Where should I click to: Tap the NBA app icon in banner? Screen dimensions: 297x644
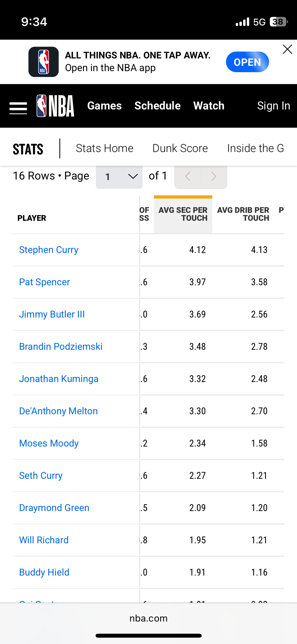[x=44, y=62]
